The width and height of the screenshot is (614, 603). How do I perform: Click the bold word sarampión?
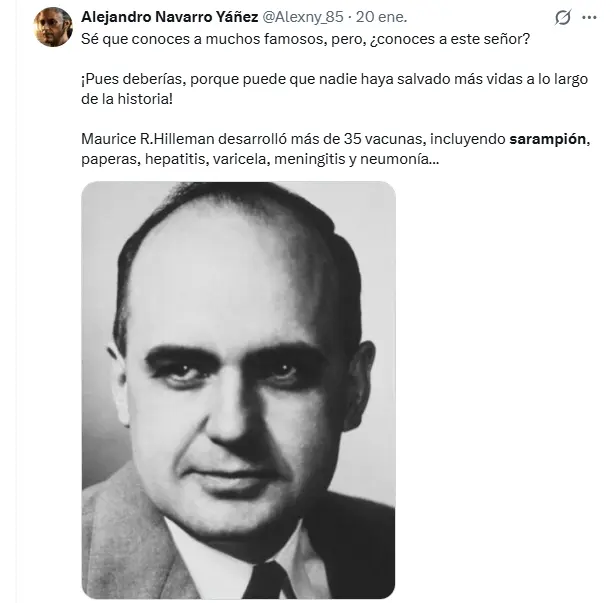pos(547,139)
